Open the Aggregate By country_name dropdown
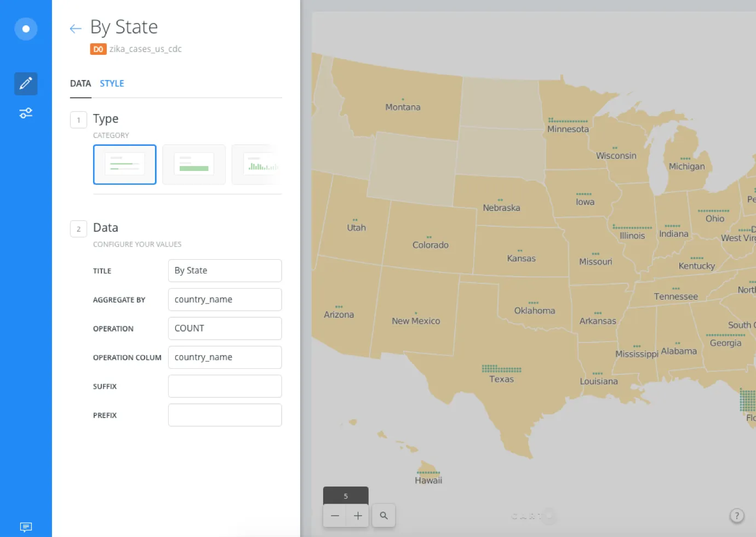Viewport: 756px width, 537px height. pos(225,300)
